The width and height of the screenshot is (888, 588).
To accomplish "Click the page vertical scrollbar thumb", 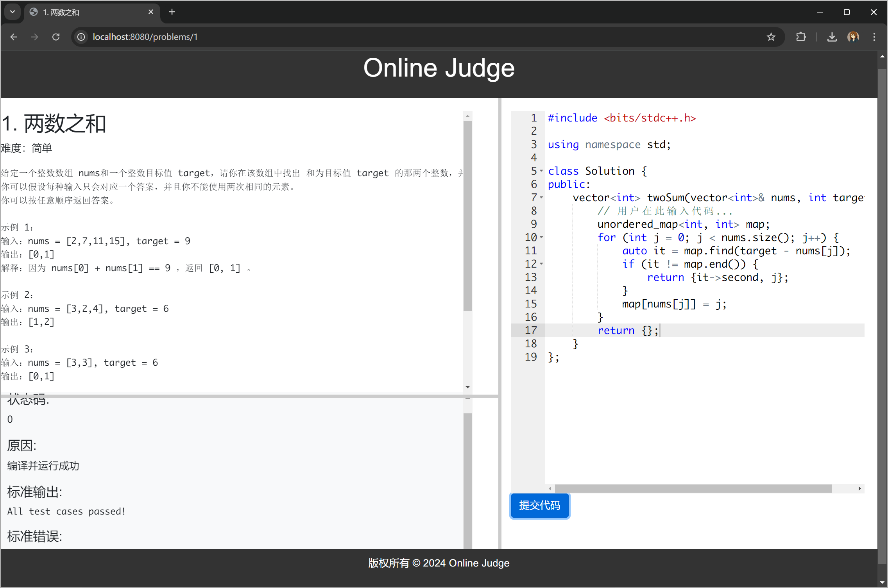I will coord(882,316).
